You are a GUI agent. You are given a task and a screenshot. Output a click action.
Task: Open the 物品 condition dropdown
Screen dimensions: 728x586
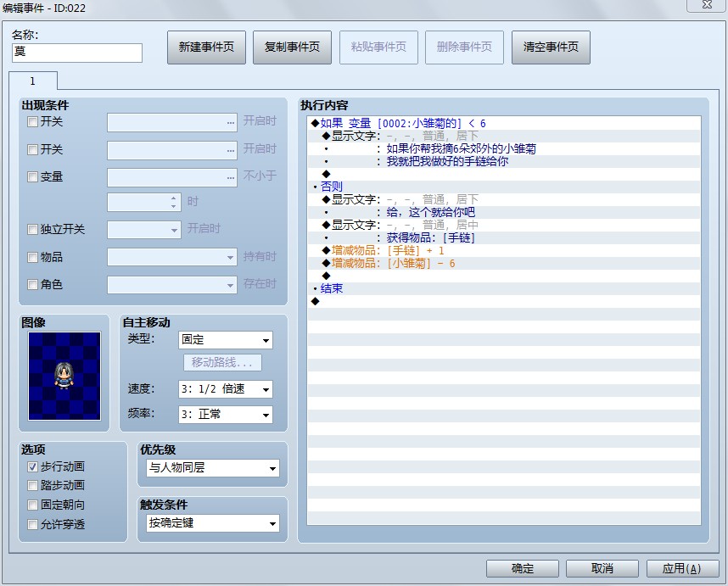pyautogui.click(x=172, y=257)
